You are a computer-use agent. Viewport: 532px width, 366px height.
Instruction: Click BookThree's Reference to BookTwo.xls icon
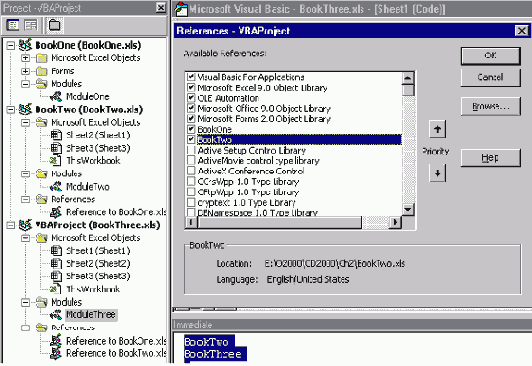56,353
